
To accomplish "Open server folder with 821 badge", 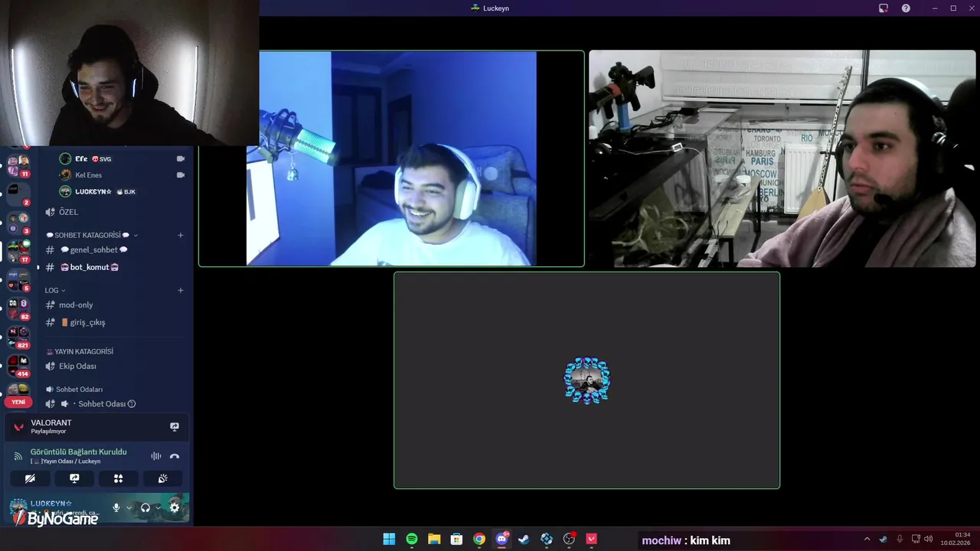I will (18, 337).
